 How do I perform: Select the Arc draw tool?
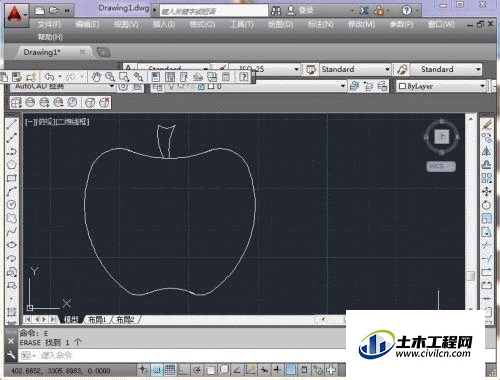click(x=11, y=191)
